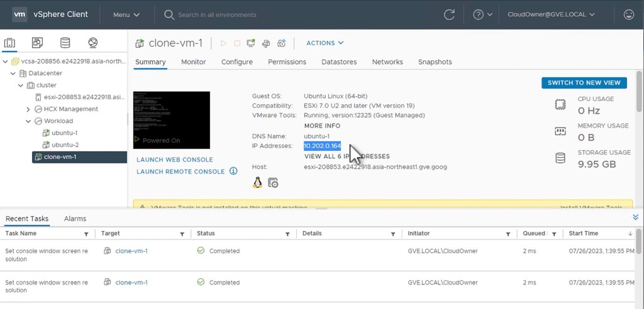Collapse the Workload resource pool
Image resolution: width=644 pixels, height=309 pixels.
click(28, 121)
